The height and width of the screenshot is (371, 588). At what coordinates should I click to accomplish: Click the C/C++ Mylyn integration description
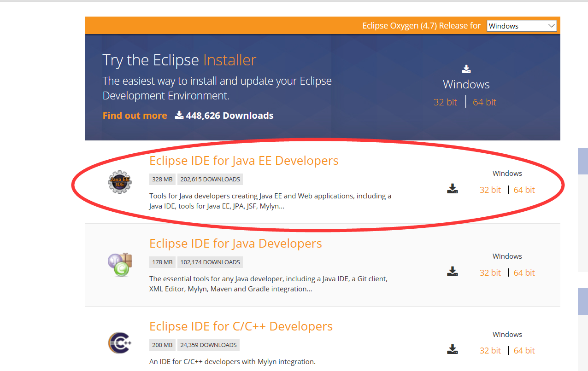[232, 361]
